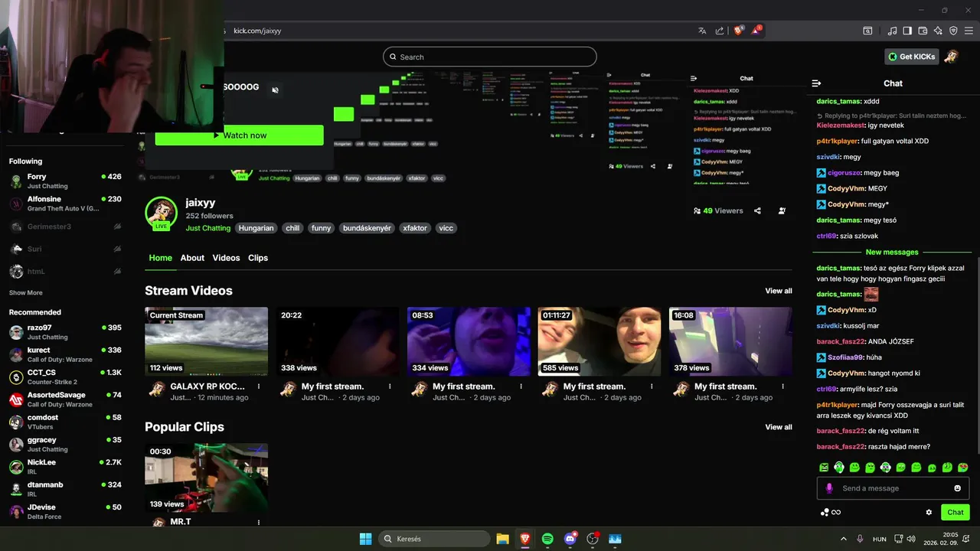Screen dimensions: 980x551
Task: Open options menu for 334 views video
Action: pyautogui.click(x=521, y=386)
